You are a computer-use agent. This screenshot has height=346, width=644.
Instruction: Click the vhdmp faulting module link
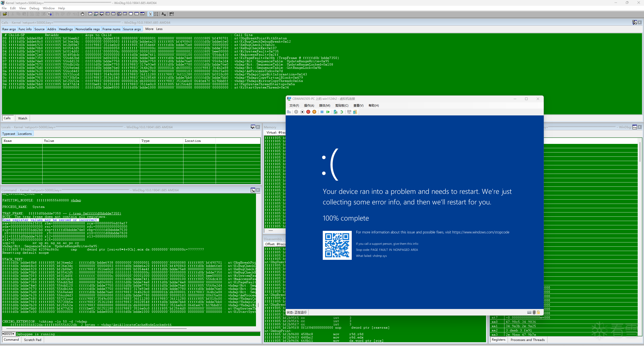coord(76,200)
